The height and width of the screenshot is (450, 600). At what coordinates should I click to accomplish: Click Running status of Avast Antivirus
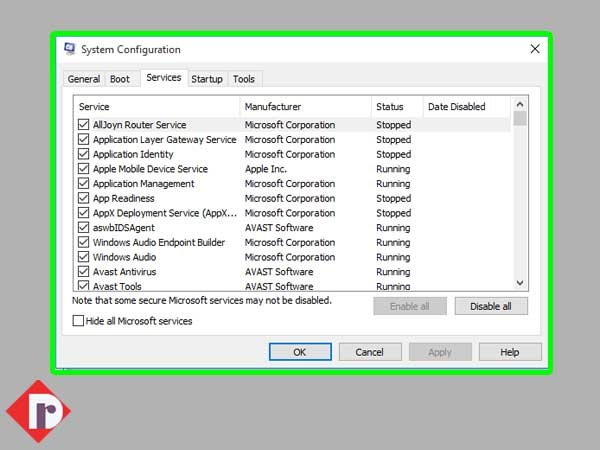pyautogui.click(x=393, y=272)
